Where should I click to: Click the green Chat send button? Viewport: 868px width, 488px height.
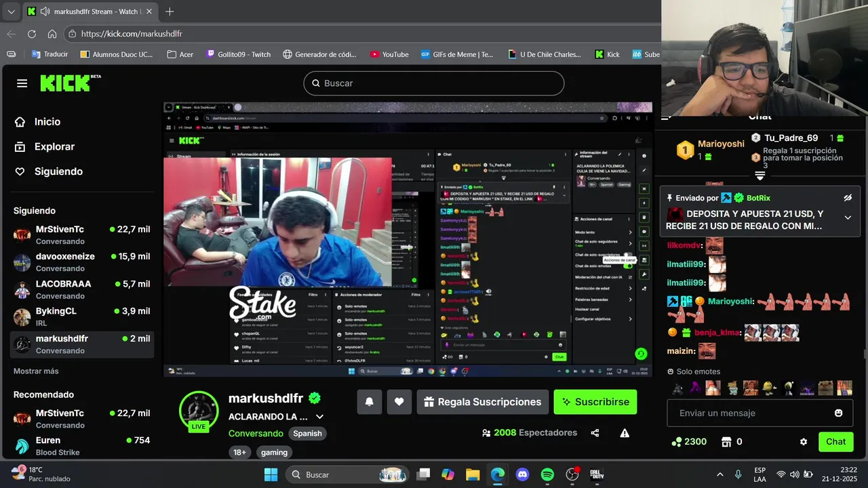[835, 442]
